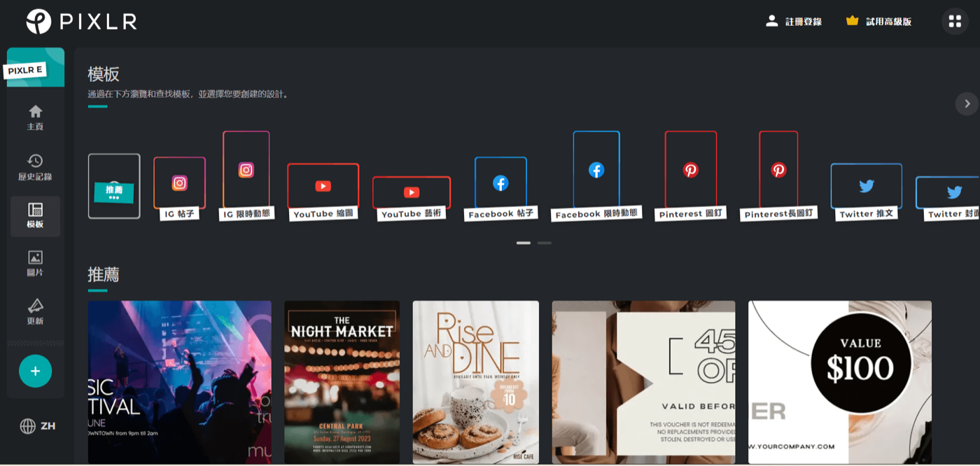The width and height of the screenshot is (980, 466).
Task: Select second carousel page indicator
Action: click(x=544, y=243)
